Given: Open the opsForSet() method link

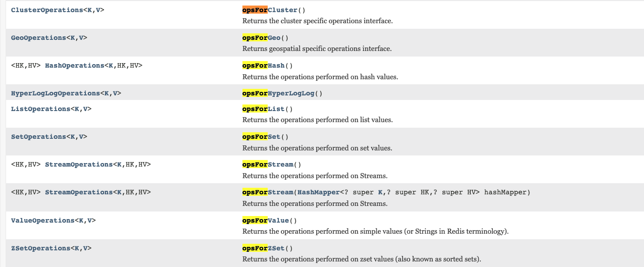Looking at the screenshot, I should [x=261, y=137].
